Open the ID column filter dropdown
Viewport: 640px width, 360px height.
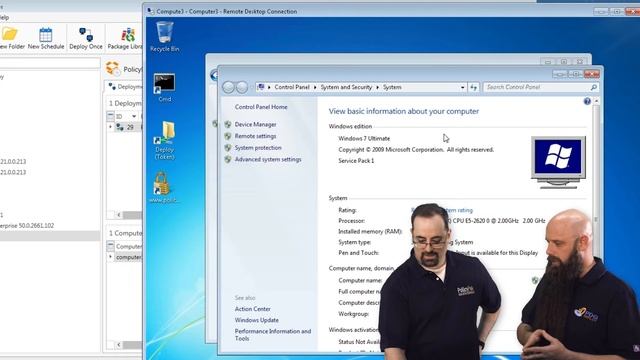[x=134, y=116]
